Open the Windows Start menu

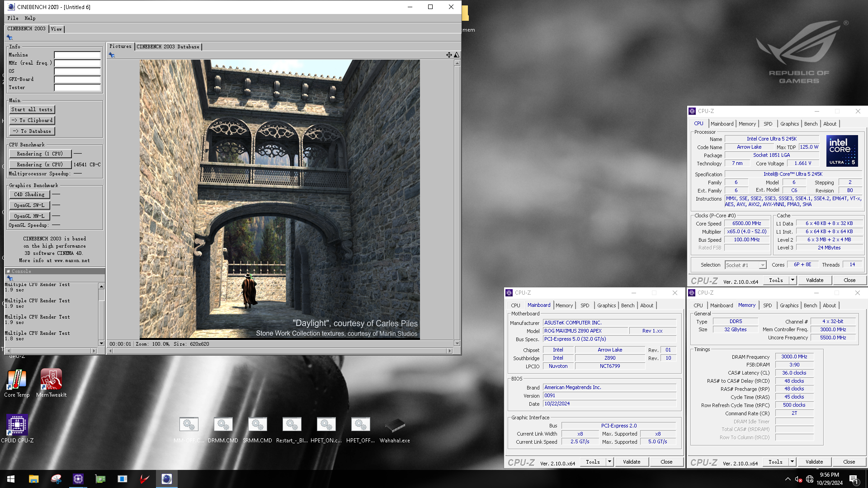[11, 479]
